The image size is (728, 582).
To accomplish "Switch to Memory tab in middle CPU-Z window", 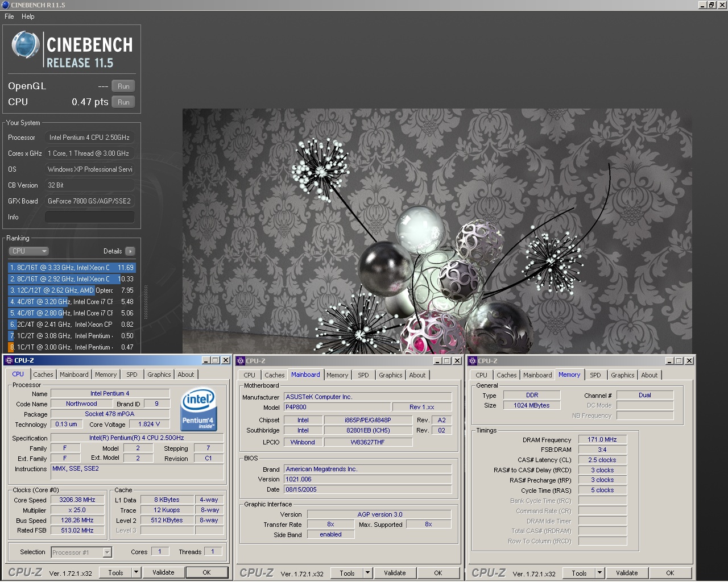I will pos(337,375).
